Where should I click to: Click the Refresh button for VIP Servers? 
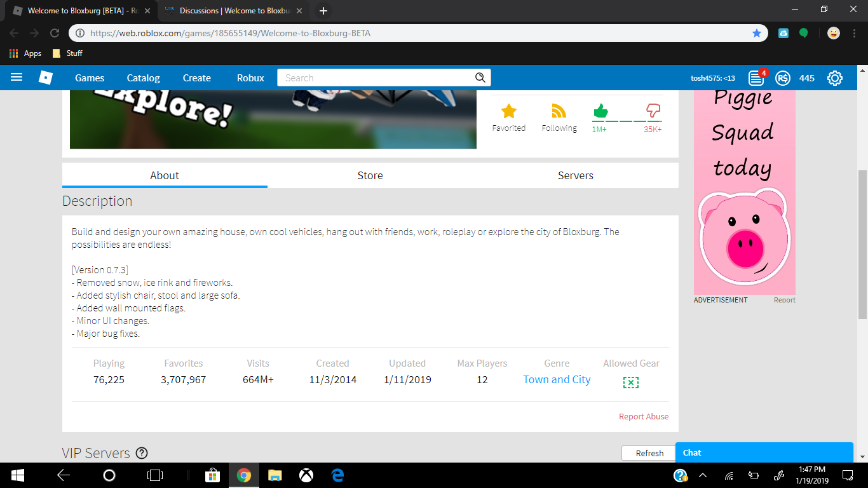(x=649, y=453)
